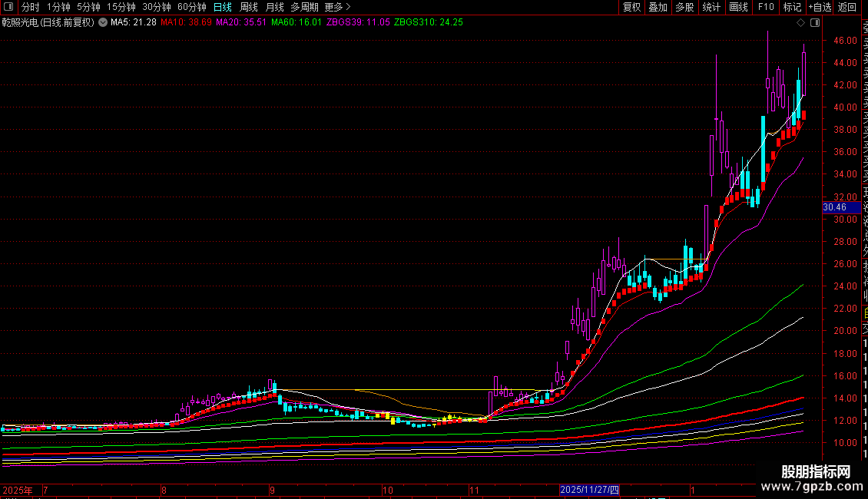
Task: Click the 标记 mark button
Action: 791,7
